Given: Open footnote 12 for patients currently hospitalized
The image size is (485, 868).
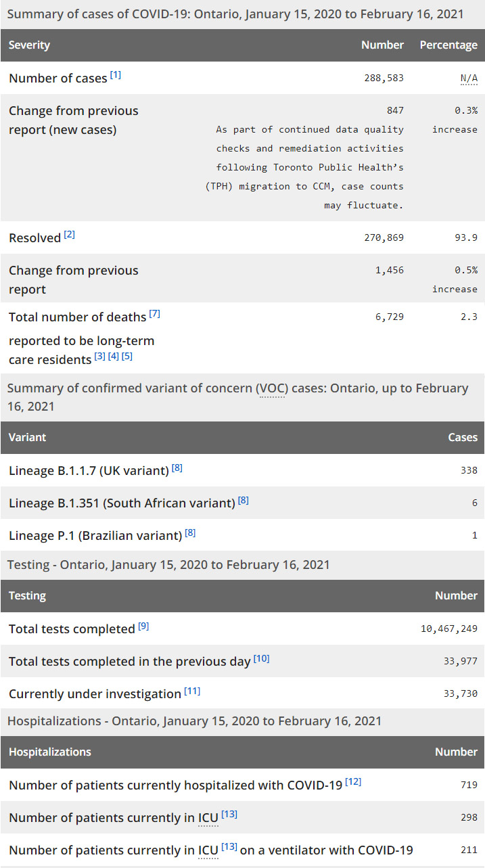Looking at the screenshot, I should (353, 782).
